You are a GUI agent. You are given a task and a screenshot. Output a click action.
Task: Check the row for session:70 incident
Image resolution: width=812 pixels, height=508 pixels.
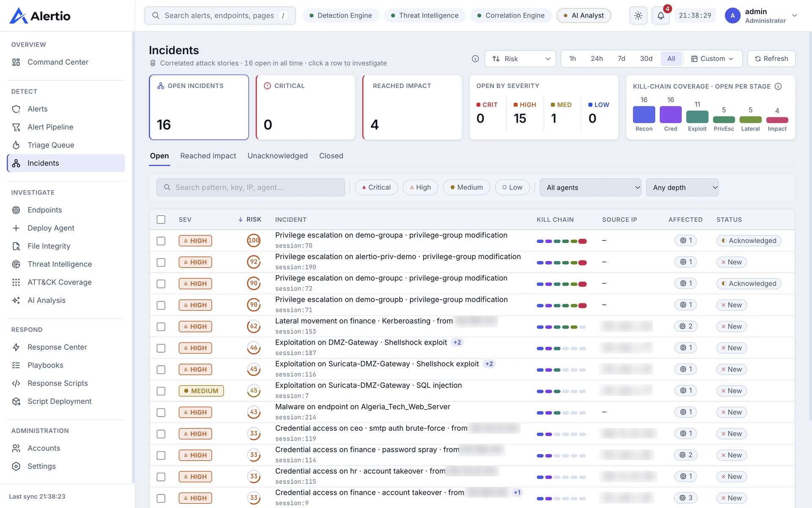161,241
